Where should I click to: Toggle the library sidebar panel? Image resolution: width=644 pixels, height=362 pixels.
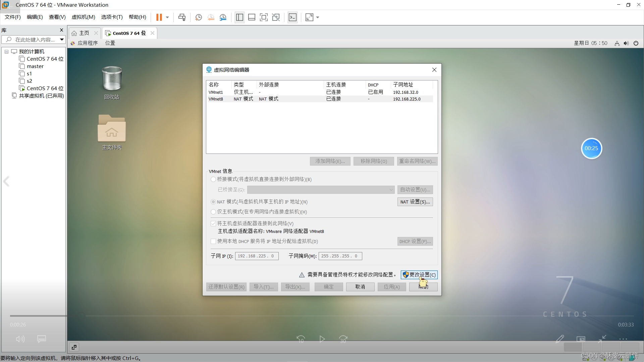point(239,17)
